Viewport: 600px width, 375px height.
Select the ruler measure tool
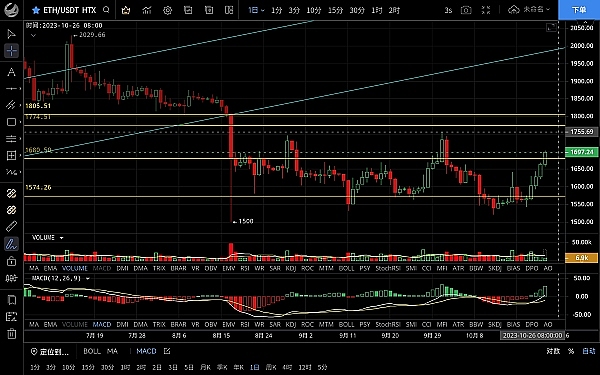point(11,227)
